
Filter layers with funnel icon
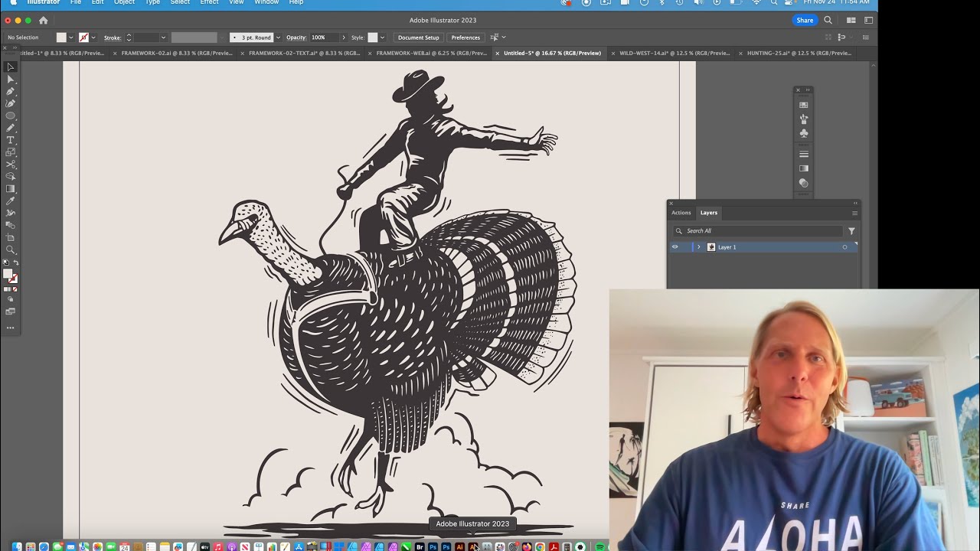click(x=851, y=231)
